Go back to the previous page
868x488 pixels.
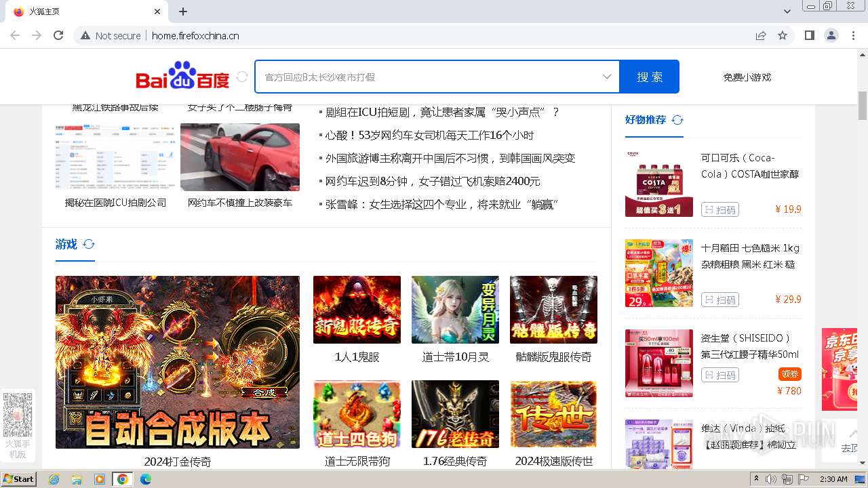click(15, 35)
